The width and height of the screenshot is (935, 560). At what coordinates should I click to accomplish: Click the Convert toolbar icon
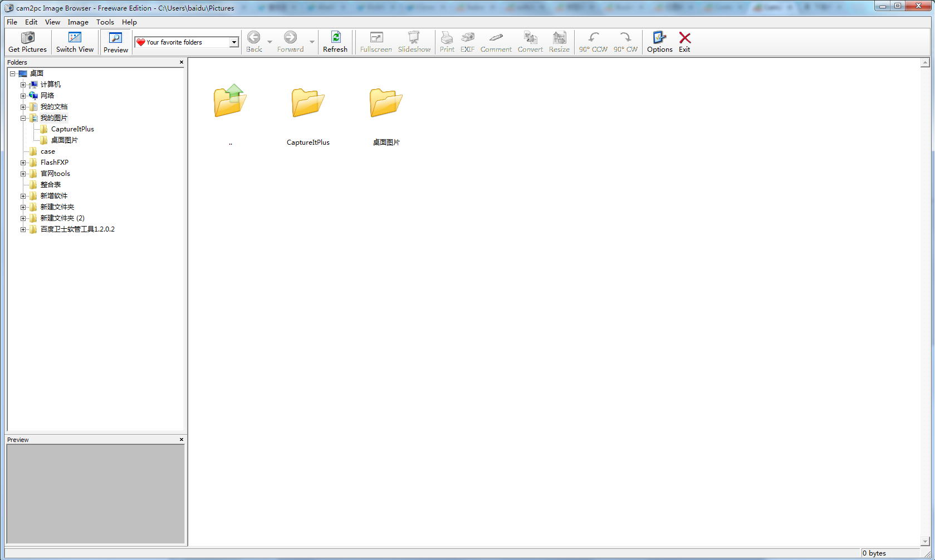(x=530, y=37)
